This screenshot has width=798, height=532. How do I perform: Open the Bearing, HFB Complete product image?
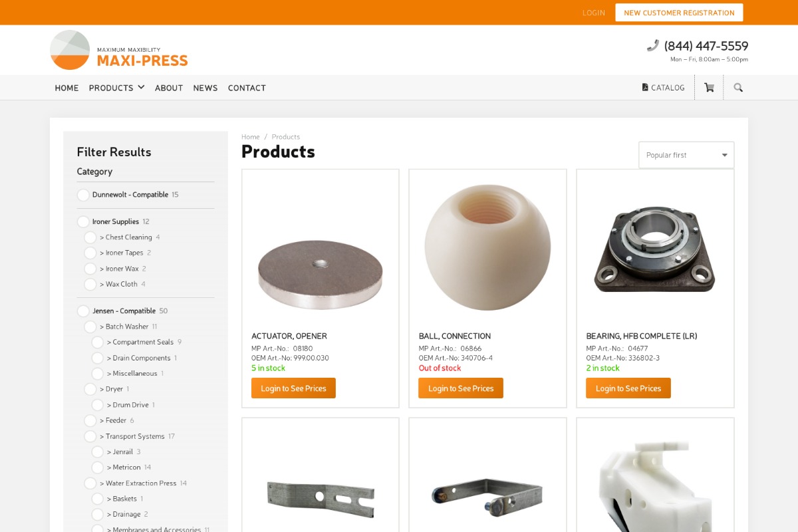(x=655, y=247)
